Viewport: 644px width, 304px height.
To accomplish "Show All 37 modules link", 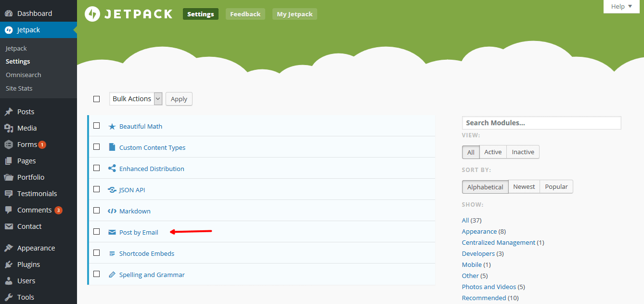I will pyautogui.click(x=465, y=220).
